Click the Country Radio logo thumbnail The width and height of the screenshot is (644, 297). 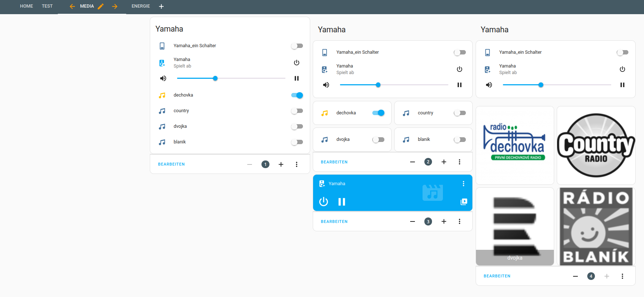click(x=596, y=146)
